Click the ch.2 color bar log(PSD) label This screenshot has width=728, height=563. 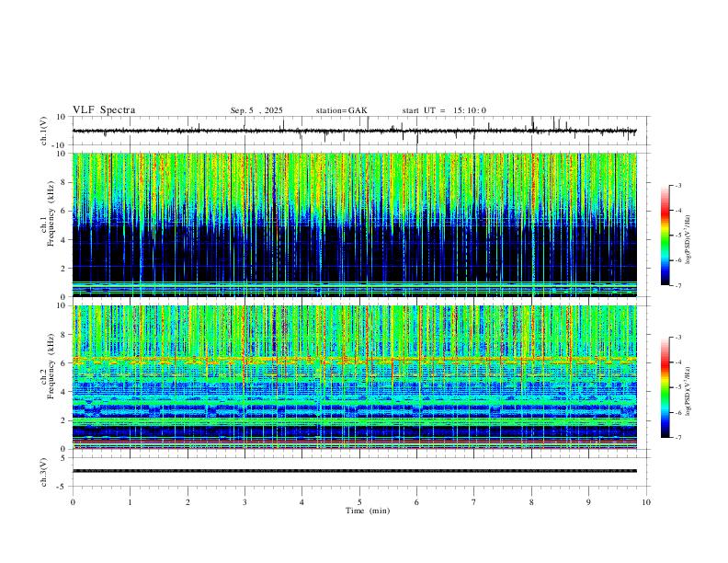(x=688, y=391)
